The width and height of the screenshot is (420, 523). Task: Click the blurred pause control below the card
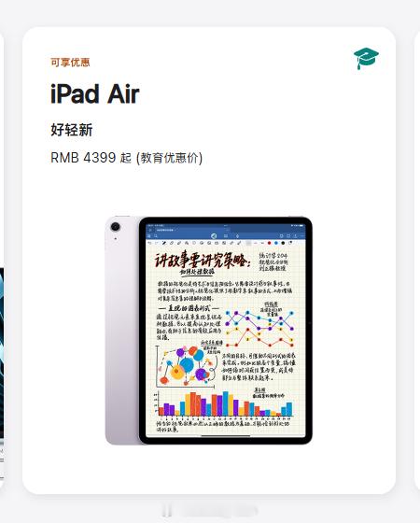(x=166, y=511)
